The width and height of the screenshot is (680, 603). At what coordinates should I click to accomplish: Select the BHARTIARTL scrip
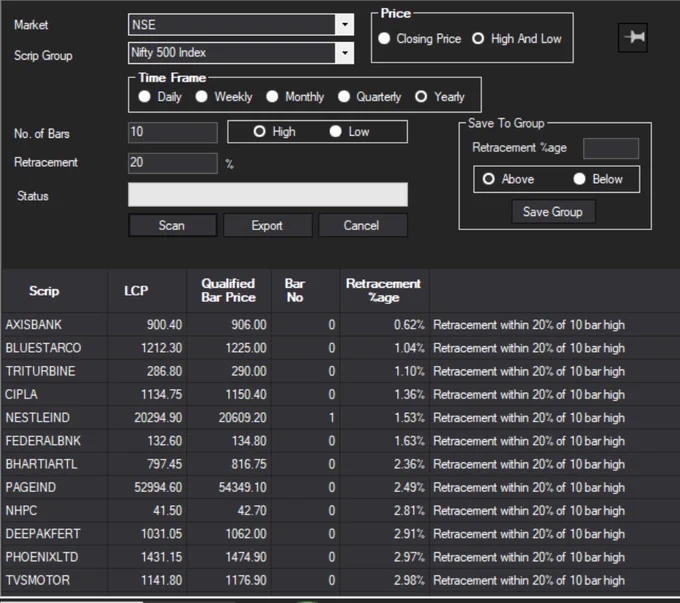point(41,464)
